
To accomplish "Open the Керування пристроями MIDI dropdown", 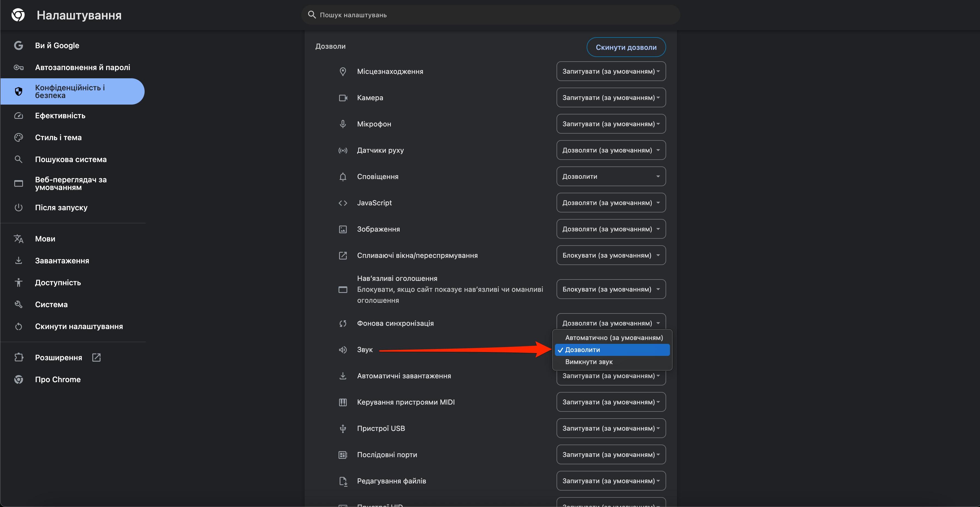I will pyautogui.click(x=611, y=402).
